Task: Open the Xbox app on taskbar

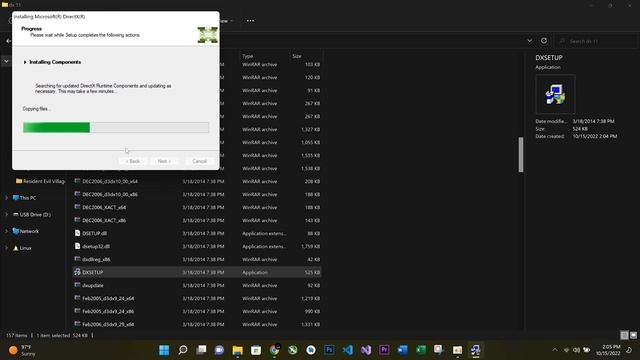Action: pos(293,350)
